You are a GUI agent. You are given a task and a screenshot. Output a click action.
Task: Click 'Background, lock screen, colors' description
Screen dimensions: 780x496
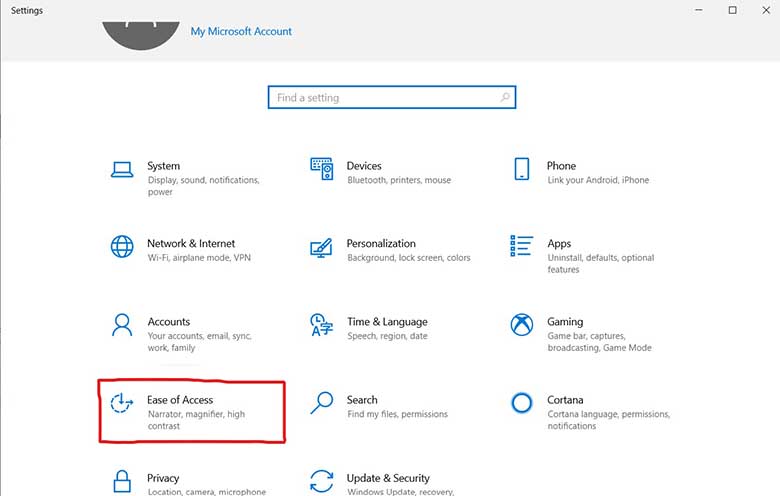tap(409, 257)
